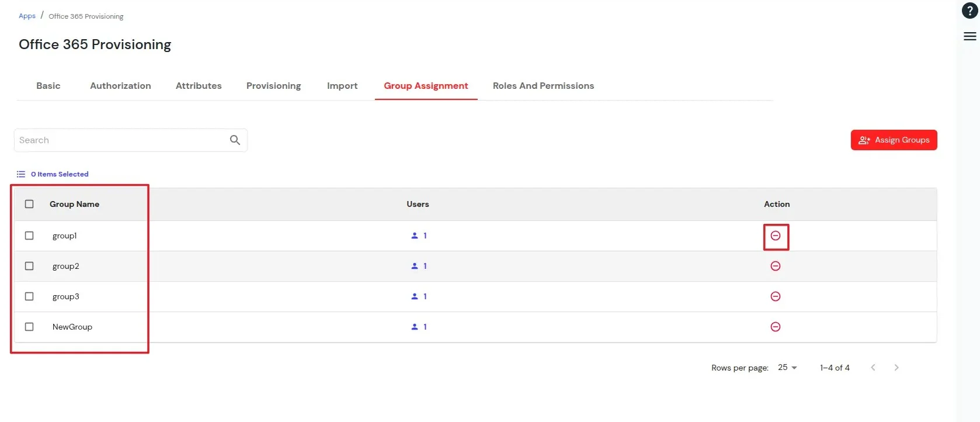
Task: Remove group1 using its minus icon
Action: tap(776, 236)
